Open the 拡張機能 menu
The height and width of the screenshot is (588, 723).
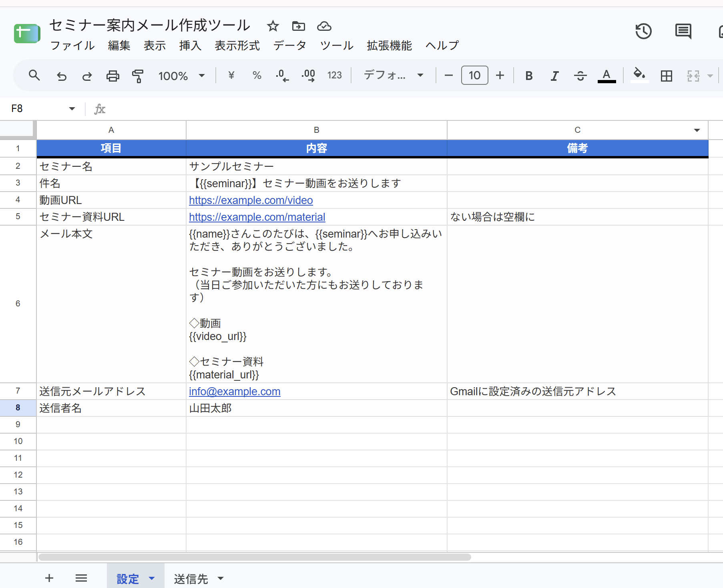390,46
